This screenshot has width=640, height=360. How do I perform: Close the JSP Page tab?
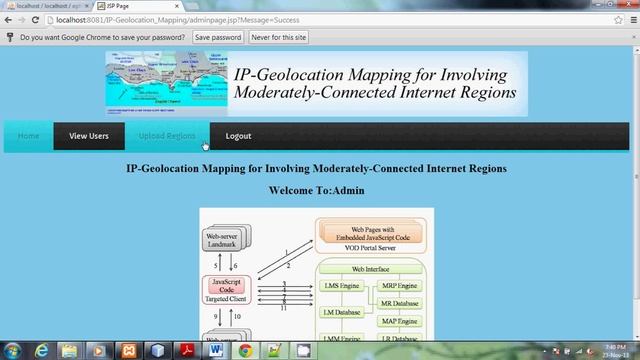pyautogui.click(x=177, y=6)
